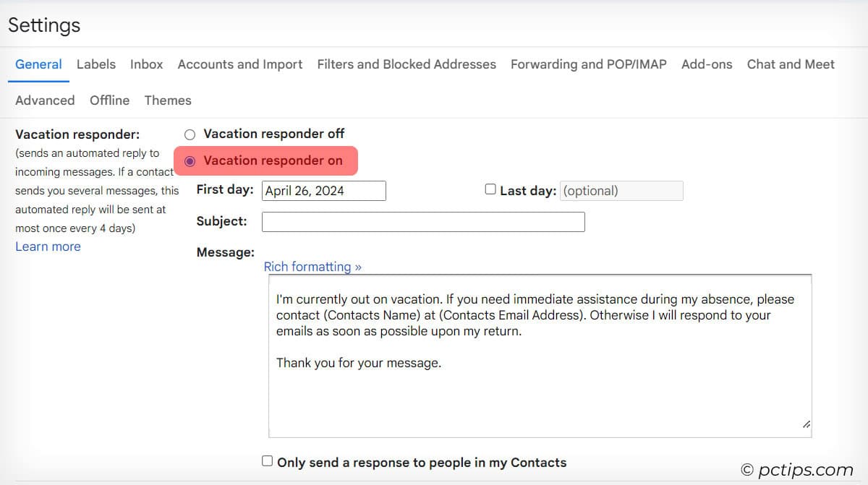Open Chat and Meet tab
The width and height of the screenshot is (868, 485).
point(790,64)
